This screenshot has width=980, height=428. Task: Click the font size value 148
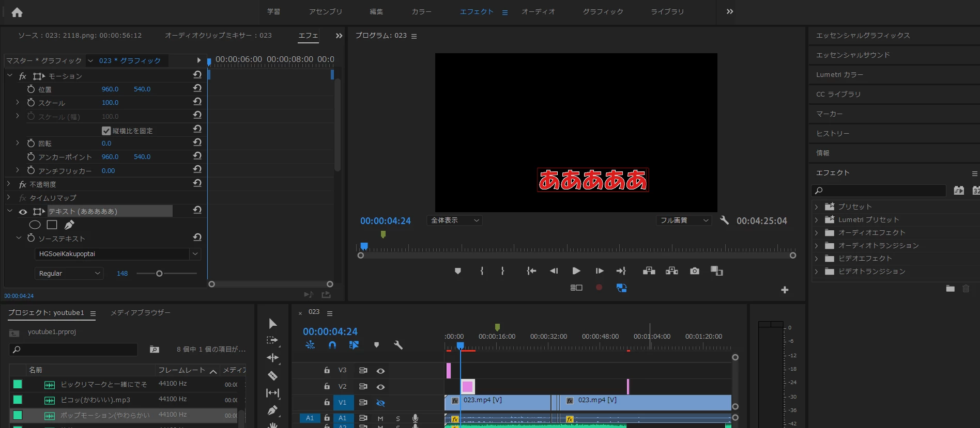pyautogui.click(x=122, y=273)
